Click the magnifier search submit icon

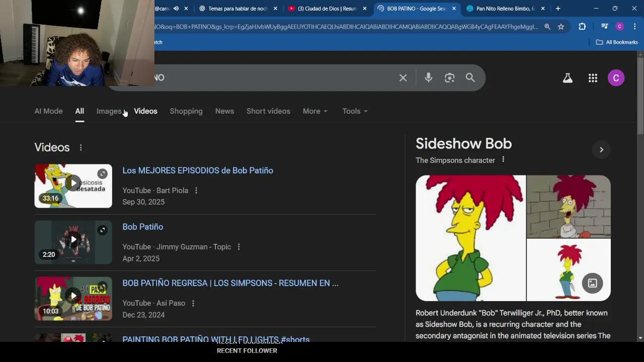pyautogui.click(x=470, y=78)
